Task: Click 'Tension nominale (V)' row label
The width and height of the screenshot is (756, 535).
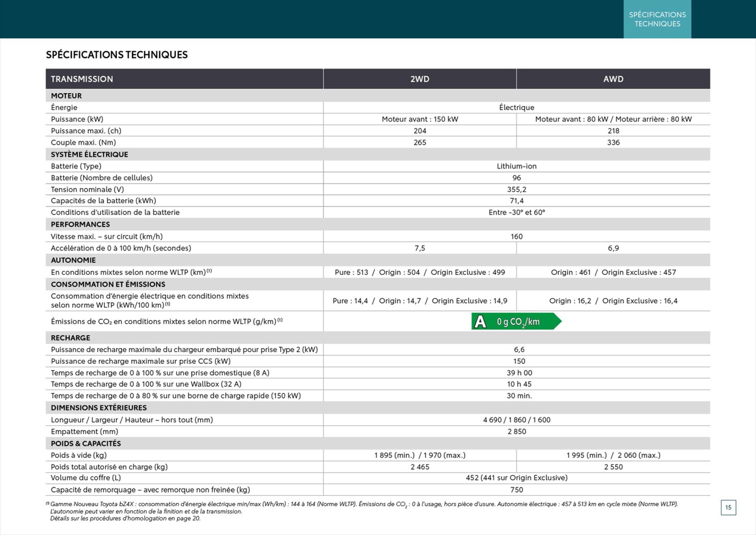Action: 87,189
